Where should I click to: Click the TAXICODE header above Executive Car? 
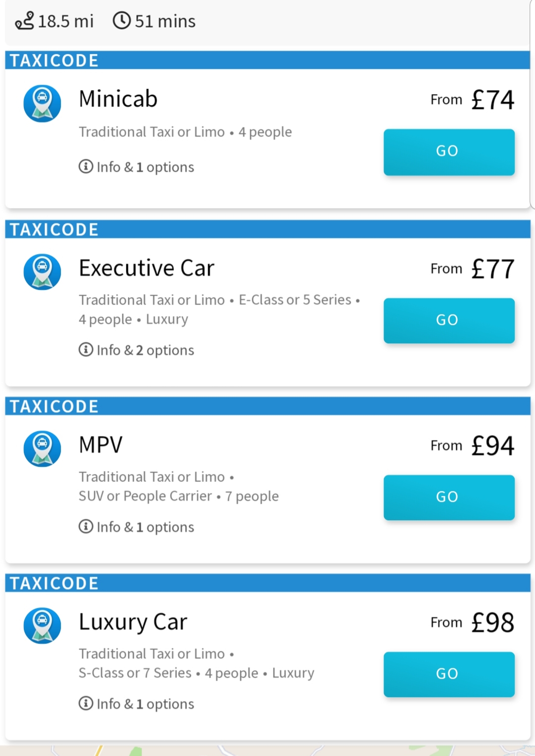(x=54, y=230)
